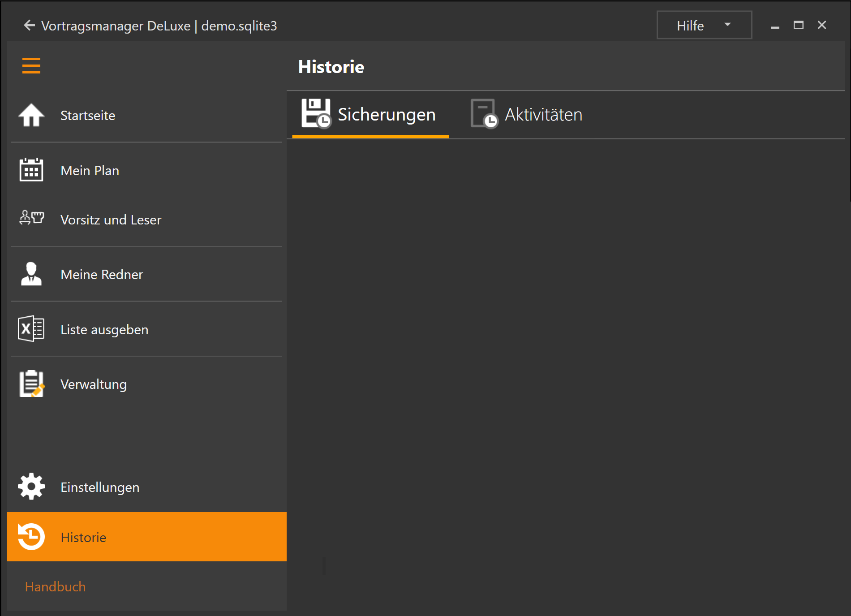Expand the Hilfe dropdown arrow
This screenshot has width=851, height=616.
pos(727,25)
